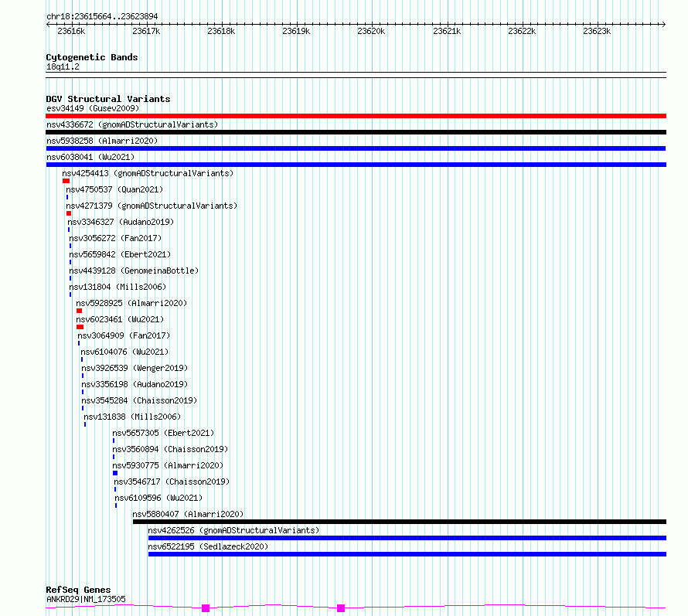Select nsv4750537 (Quan2021) variant label
The height and width of the screenshot is (616, 688).
pyautogui.click(x=114, y=189)
